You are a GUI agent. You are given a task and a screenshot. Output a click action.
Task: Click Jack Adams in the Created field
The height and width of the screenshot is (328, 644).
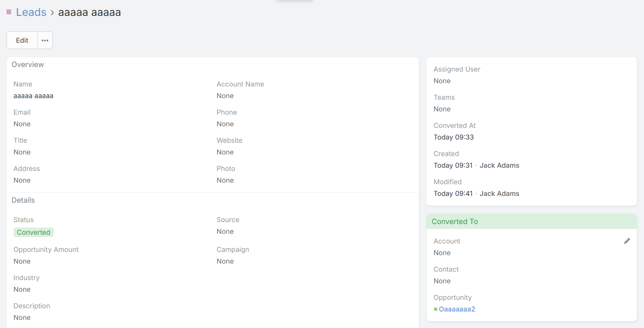click(499, 165)
